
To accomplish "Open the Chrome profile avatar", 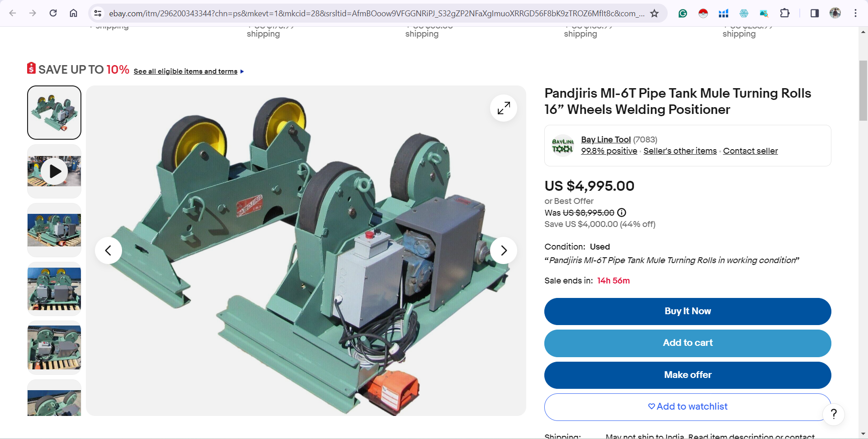I will pos(835,13).
